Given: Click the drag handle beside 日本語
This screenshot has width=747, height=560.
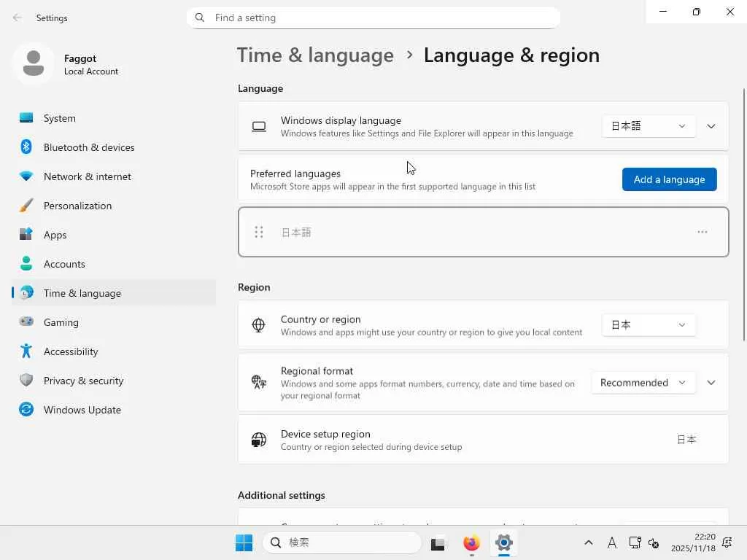Looking at the screenshot, I should [258, 232].
